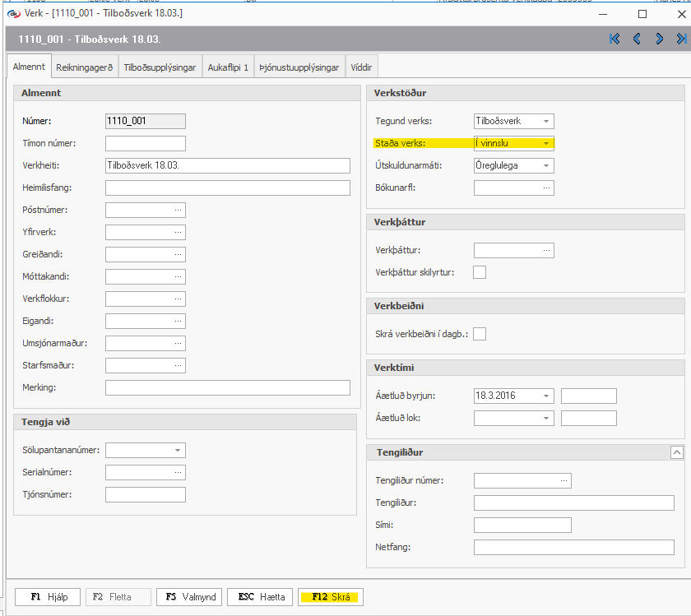Open Póstnúmer lookup ellipsis button

(178, 211)
